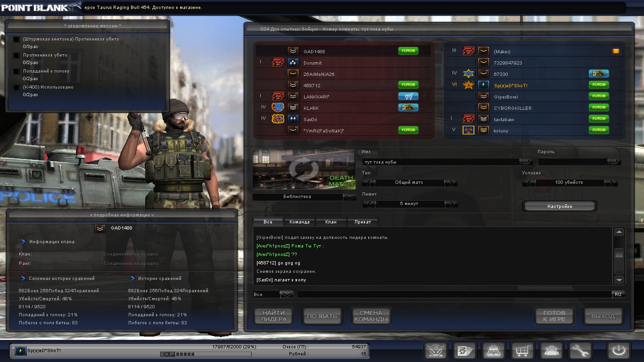Image resolution: width=644 pixels, height=362 pixels.
Task: Click the next arrow for Условия kills
Action: (x=611, y=183)
